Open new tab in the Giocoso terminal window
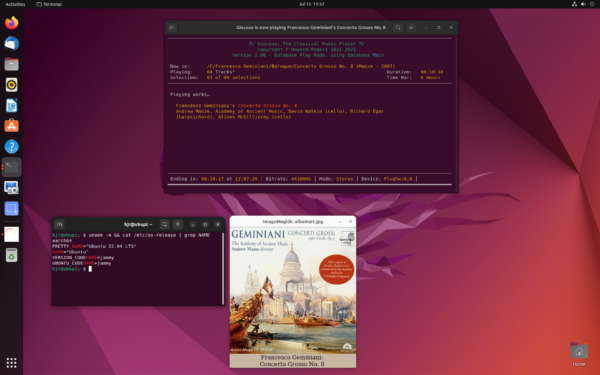This screenshot has width=600, height=375. click(x=172, y=28)
